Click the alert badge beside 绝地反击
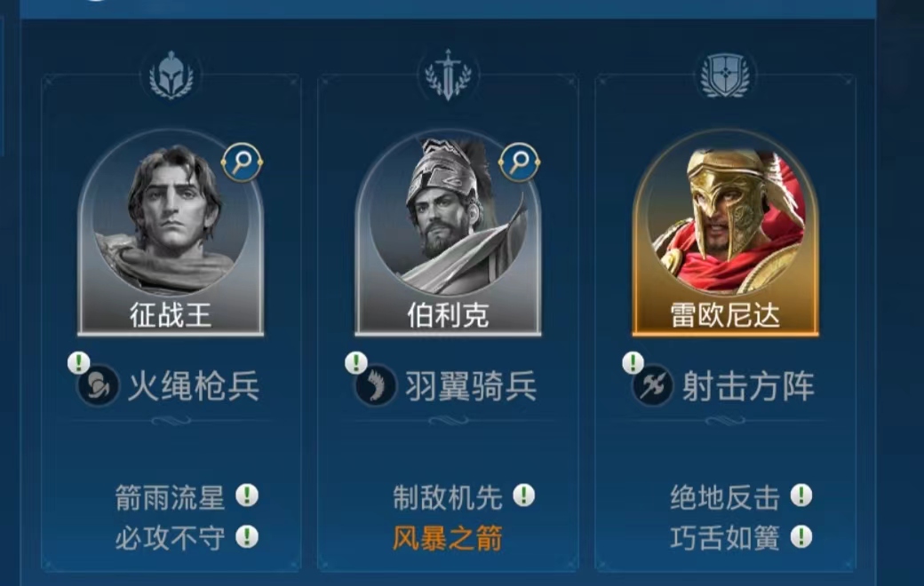 pos(801,495)
